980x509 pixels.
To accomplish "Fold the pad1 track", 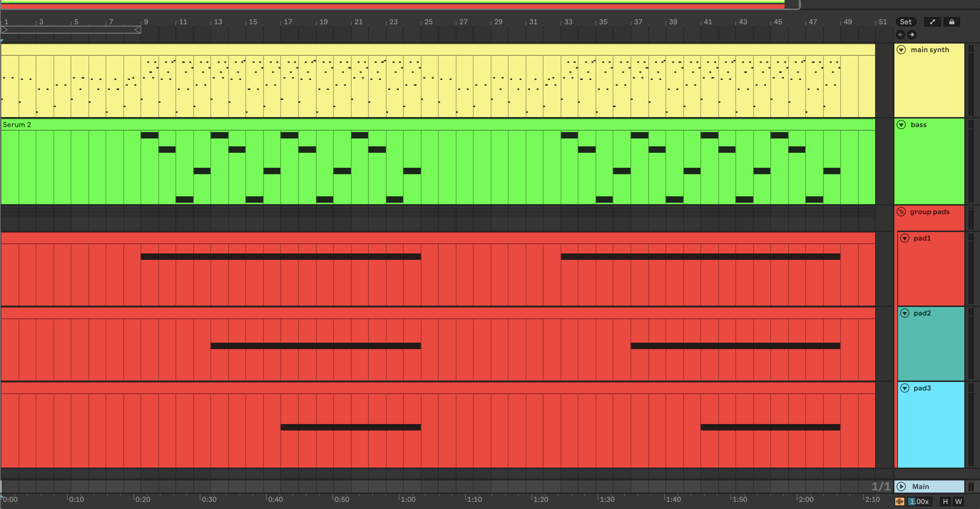I will point(905,238).
